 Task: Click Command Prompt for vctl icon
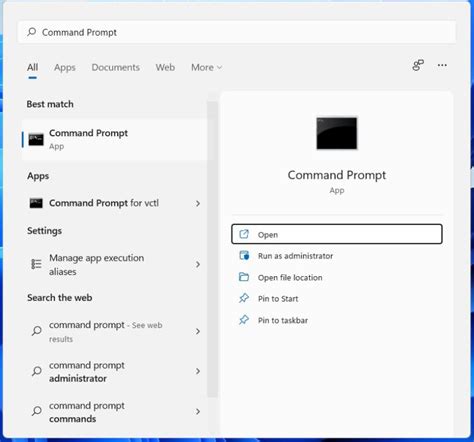(36, 203)
